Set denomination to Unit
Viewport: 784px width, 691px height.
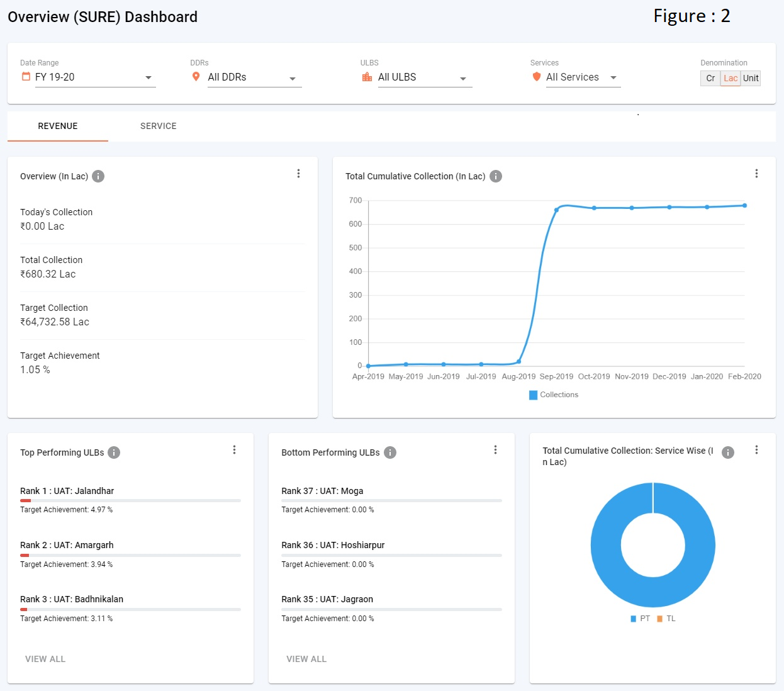pyautogui.click(x=751, y=78)
